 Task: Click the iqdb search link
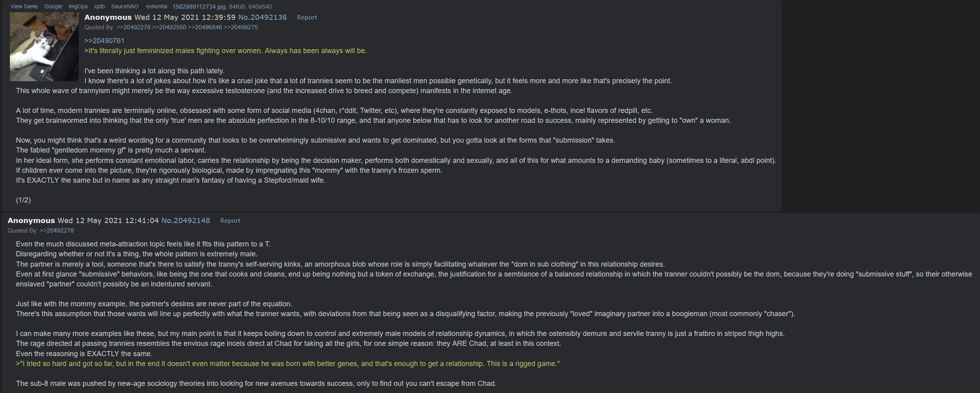point(99,6)
